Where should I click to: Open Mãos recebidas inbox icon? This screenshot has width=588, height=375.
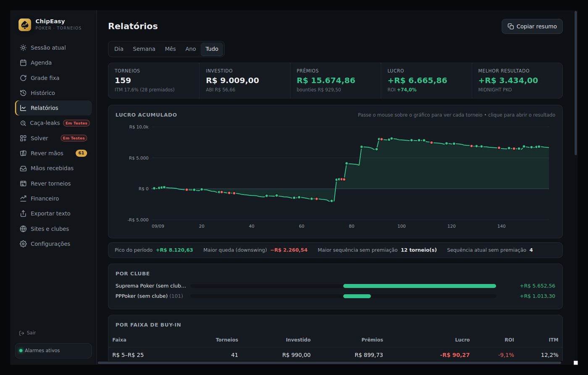[23, 168]
